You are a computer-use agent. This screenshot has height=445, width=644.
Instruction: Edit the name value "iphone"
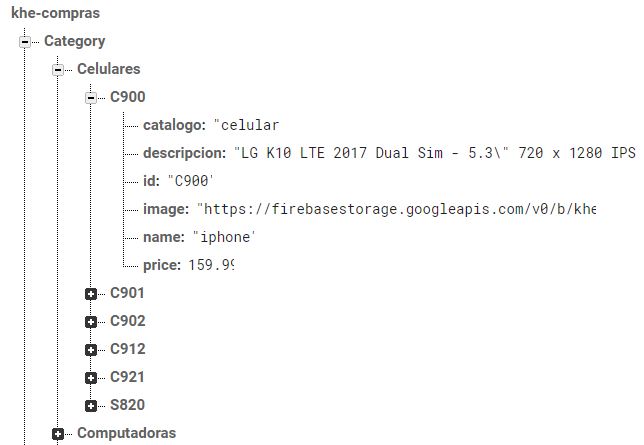(x=224, y=237)
